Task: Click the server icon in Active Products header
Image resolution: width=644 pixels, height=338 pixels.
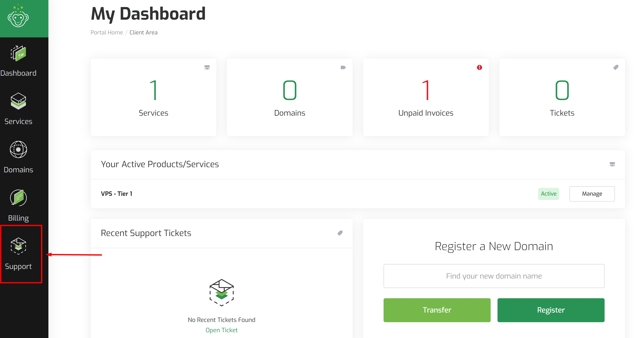Action: [x=612, y=164]
